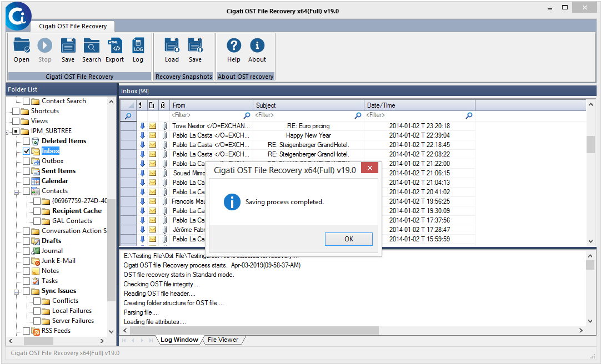Open an OST file with Open icon
The height and width of the screenshot is (364, 601).
[x=22, y=46]
